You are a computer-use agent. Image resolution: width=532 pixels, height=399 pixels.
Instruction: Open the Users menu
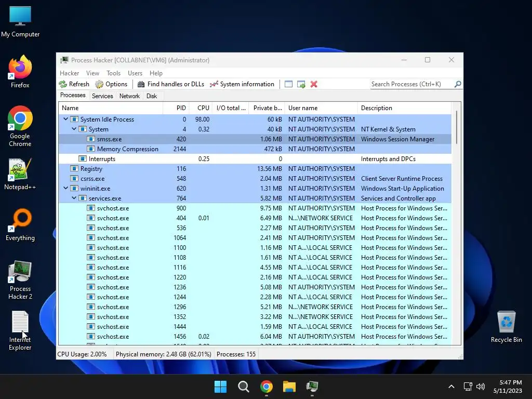135,73
